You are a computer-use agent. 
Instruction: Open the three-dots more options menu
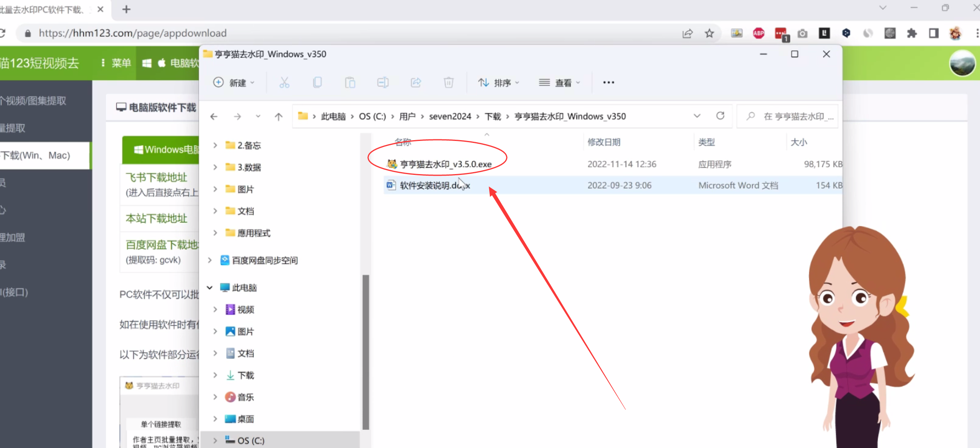coord(608,83)
